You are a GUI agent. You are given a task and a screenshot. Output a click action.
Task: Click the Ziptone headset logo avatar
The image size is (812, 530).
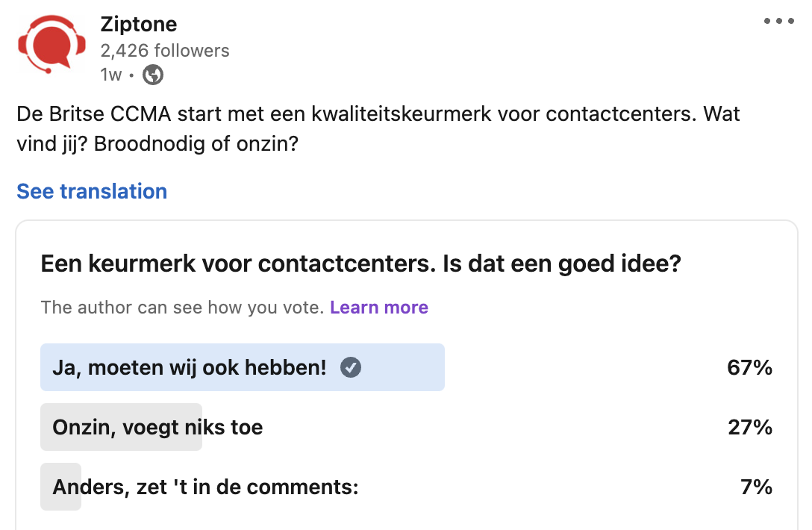tap(52, 45)
